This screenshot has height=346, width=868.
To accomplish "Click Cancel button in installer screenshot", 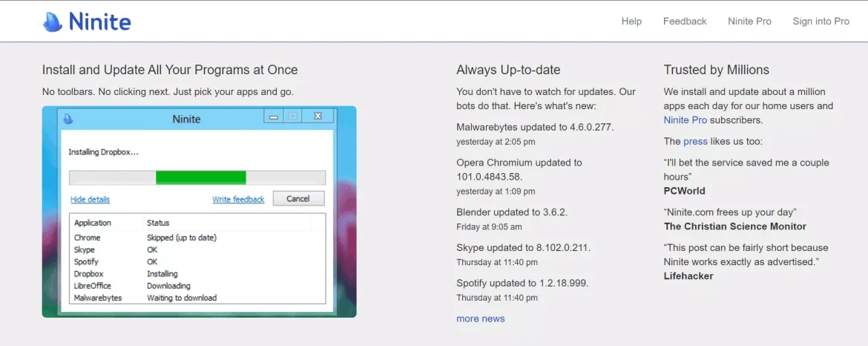I will pos(297,199).
